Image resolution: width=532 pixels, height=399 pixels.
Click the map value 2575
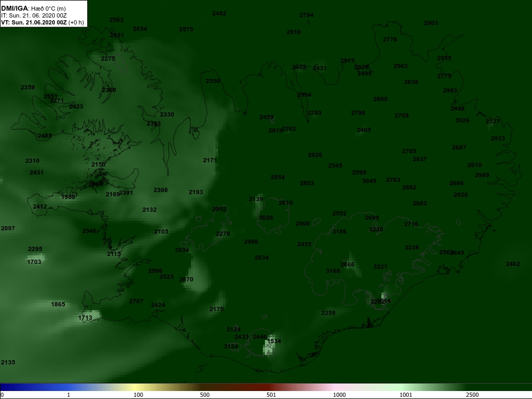[x=186, y=29]
